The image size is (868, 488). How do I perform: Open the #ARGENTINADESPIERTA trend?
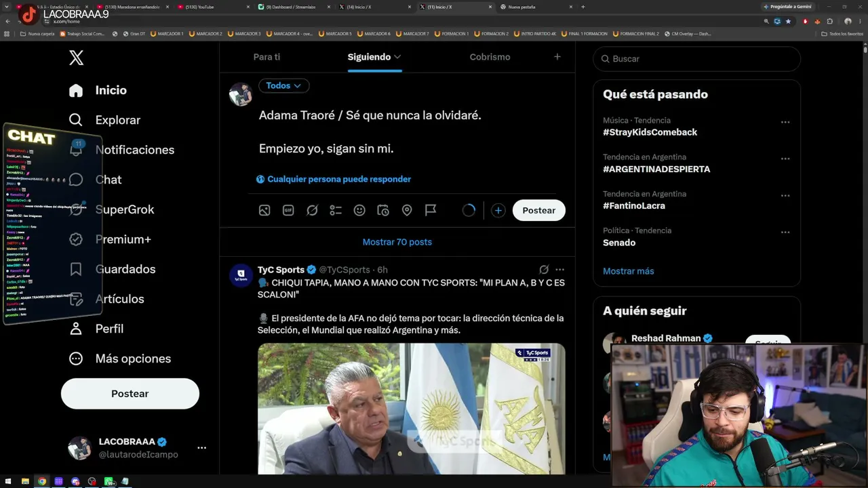pyautogui.click(x=656, y=169)
